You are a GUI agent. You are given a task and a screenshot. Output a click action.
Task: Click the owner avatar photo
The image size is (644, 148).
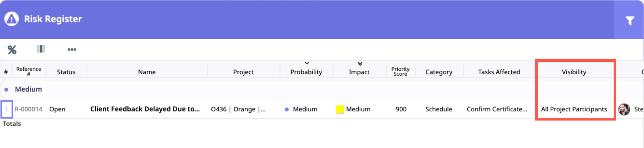tap(624, 109)
